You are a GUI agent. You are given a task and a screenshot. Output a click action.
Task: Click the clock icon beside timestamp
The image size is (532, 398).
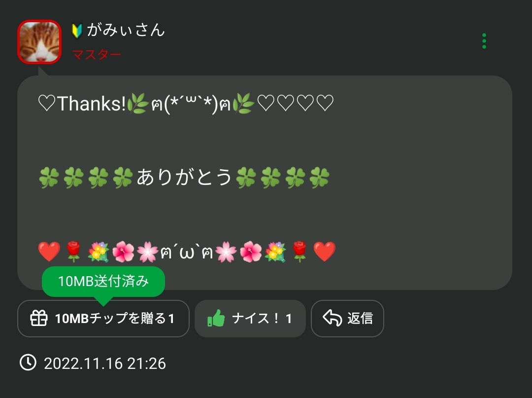pos(28,362)
